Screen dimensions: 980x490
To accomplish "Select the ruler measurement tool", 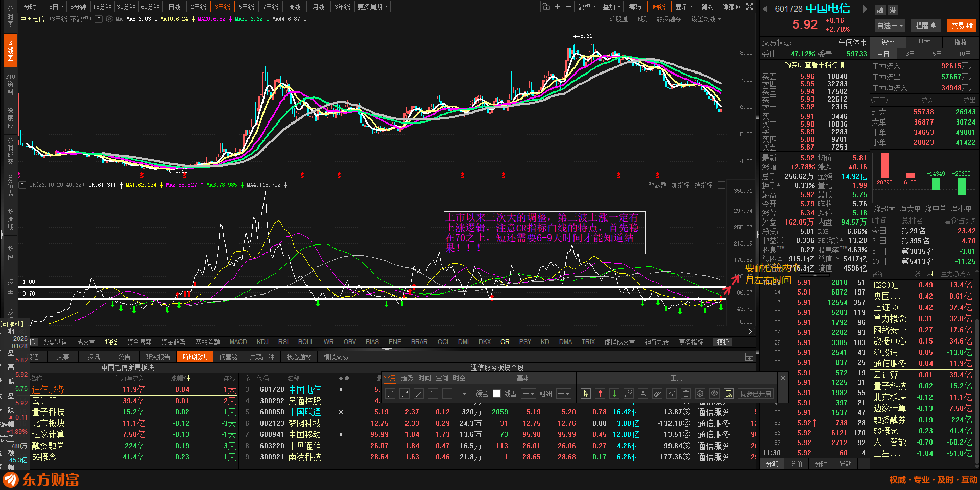I will coord(657,394).
